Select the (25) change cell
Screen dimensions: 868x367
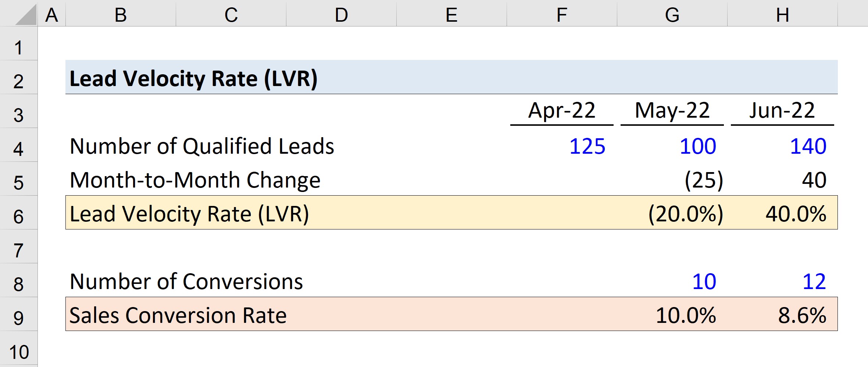tap(704, 180)
